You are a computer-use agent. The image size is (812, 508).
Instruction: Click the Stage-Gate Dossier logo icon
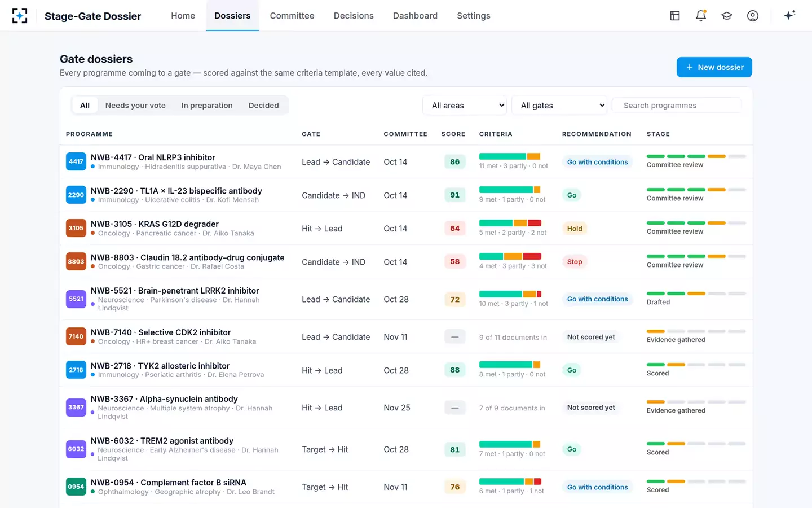pos(20,16)
